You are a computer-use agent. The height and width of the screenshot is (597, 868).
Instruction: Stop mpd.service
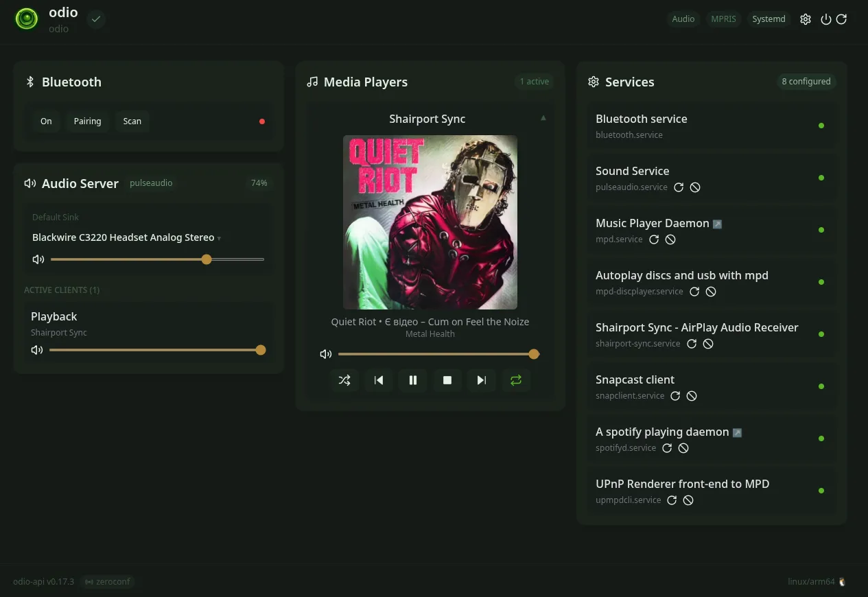tap(670, 239)
